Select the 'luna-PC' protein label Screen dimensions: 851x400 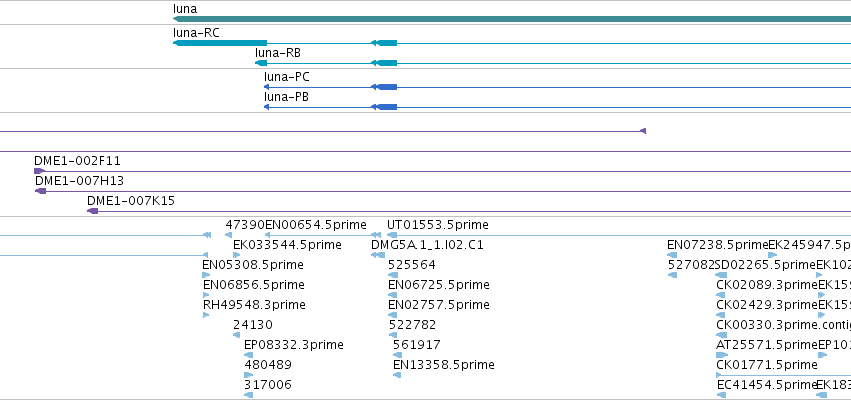click(x=287, y=77)
